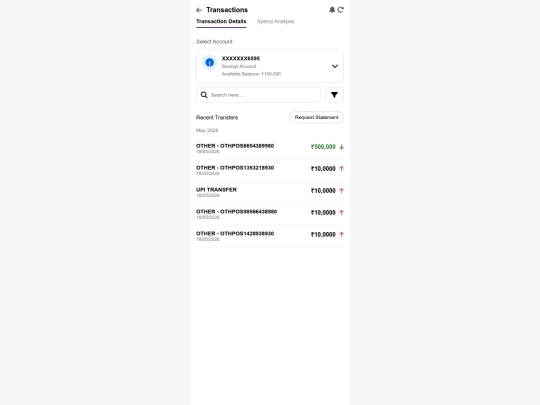Image resolution: width=540 pixels, height=405 pixels.
Task: Open the XXXXXXX6595 savings account selector
Action: (270, 66)
